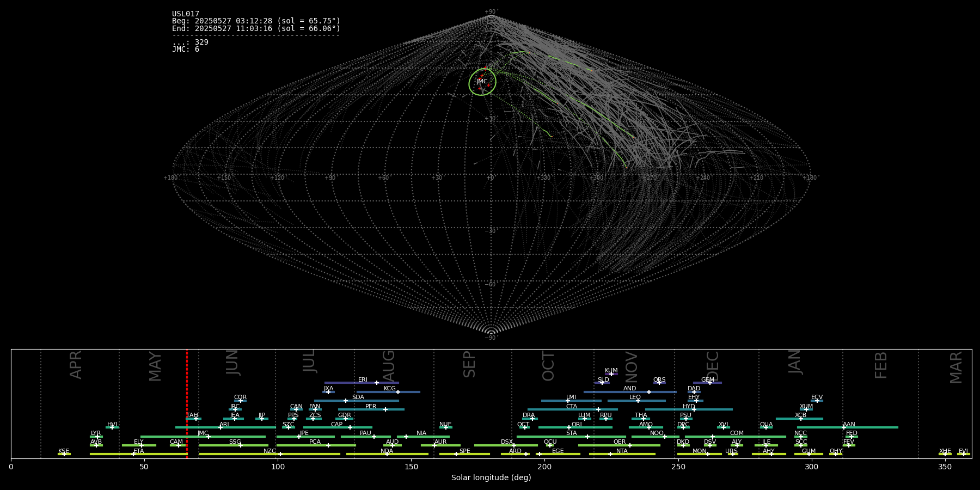Click the TAH shower label near red line
This screenshot has height=490, width=980.
[192, 415]
